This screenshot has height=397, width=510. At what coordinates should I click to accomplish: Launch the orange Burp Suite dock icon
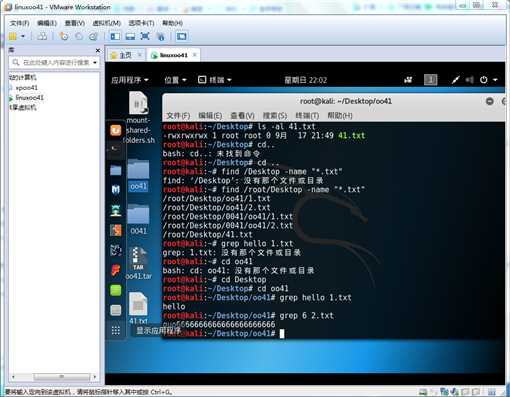tap(116, 130)
